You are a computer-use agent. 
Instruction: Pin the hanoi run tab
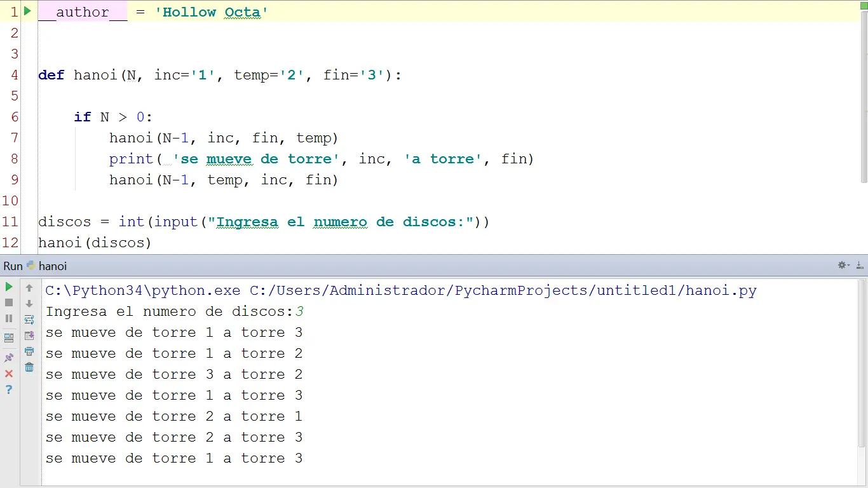pyautogui.click(x=9, y=358)
